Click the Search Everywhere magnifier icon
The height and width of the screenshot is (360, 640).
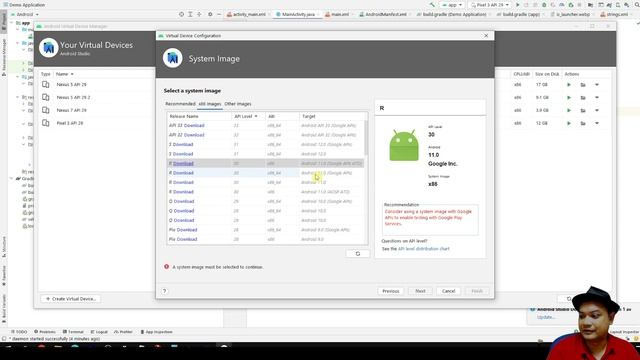637,5
